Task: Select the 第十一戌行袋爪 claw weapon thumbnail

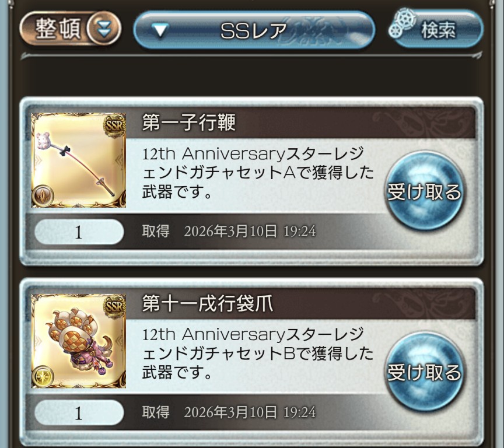Action: point(78,341)
